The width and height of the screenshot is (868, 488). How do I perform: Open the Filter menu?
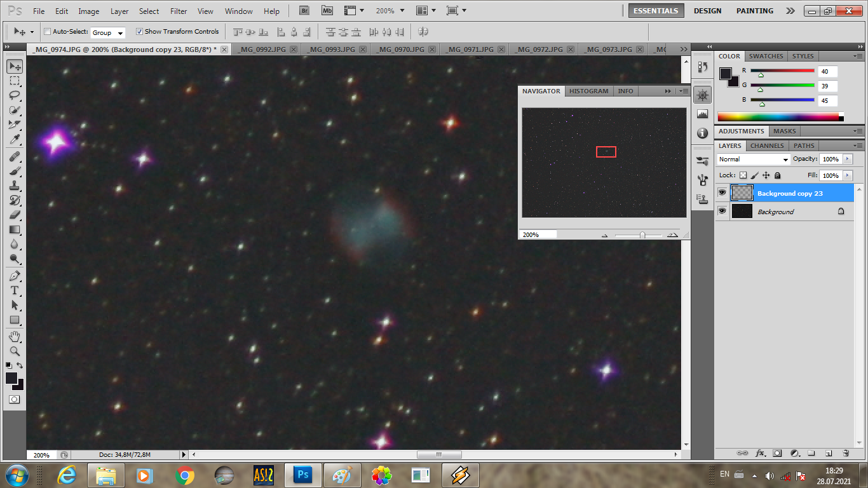[x=179, y=11]
